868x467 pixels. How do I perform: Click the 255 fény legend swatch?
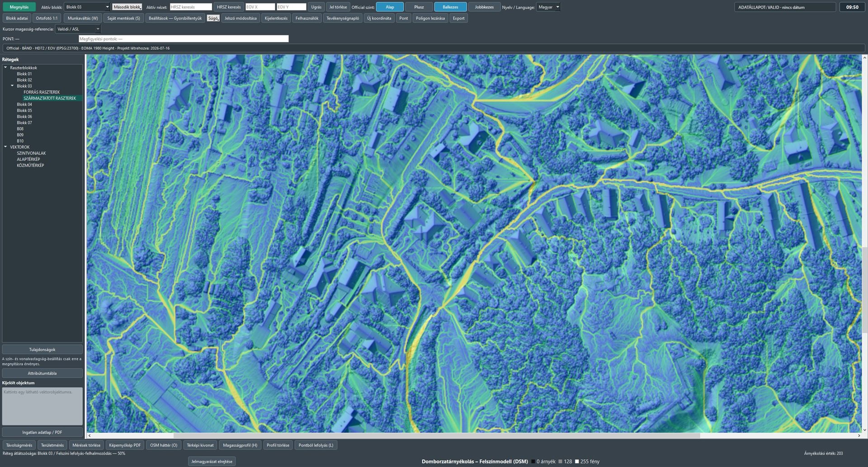pyautogui.click(x=577, y=462)
